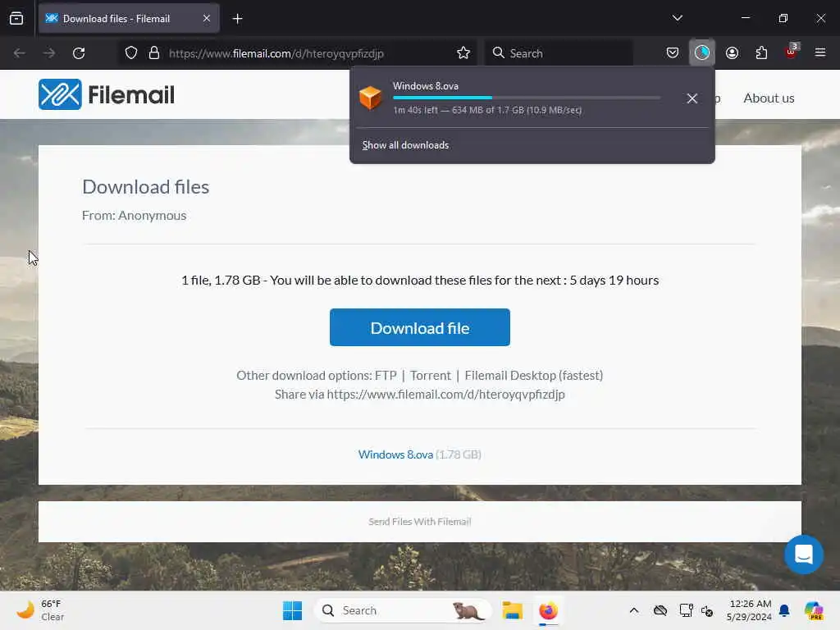The height and width of the screenshot is (630, 840).
Task: Open a new tab with plus button
Action: (x=237, y=19)
